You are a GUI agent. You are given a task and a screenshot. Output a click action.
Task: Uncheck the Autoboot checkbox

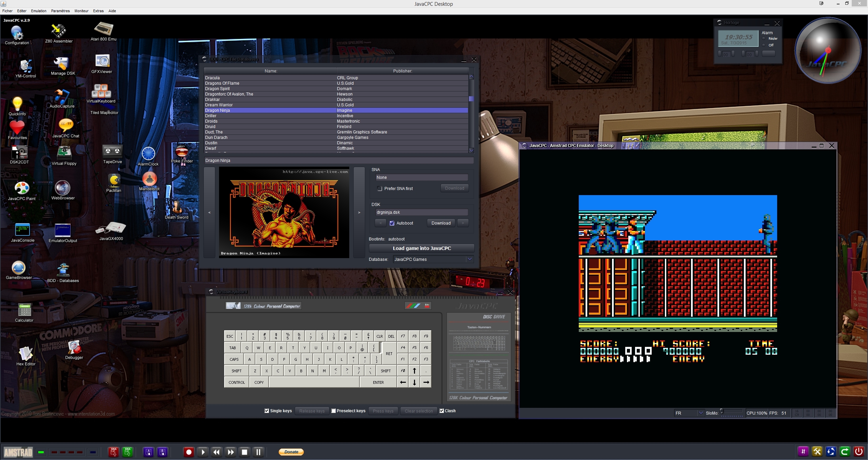pyautogui.click(x=392, y=223)
